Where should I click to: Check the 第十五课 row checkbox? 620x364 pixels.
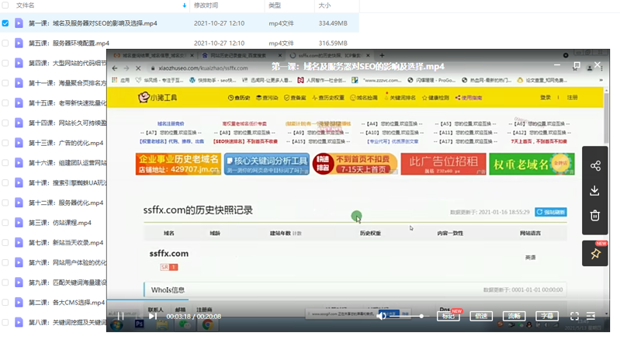[x=5, y=103]
